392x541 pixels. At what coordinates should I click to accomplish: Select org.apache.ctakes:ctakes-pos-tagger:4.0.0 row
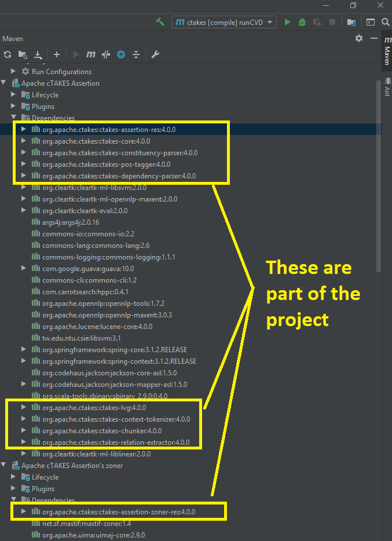[x=106, y=165]
